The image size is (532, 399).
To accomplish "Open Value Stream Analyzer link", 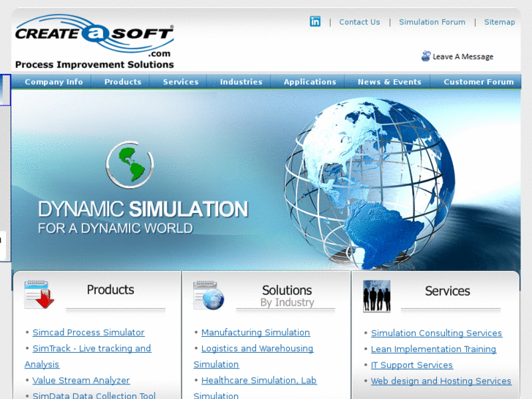I will click(81, 380).
